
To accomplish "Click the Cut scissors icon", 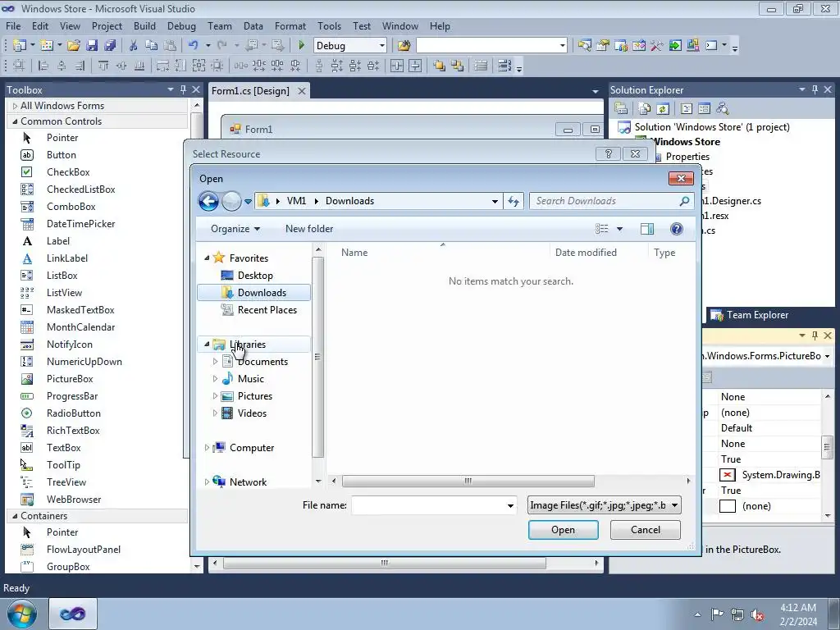I will (134, 46).
